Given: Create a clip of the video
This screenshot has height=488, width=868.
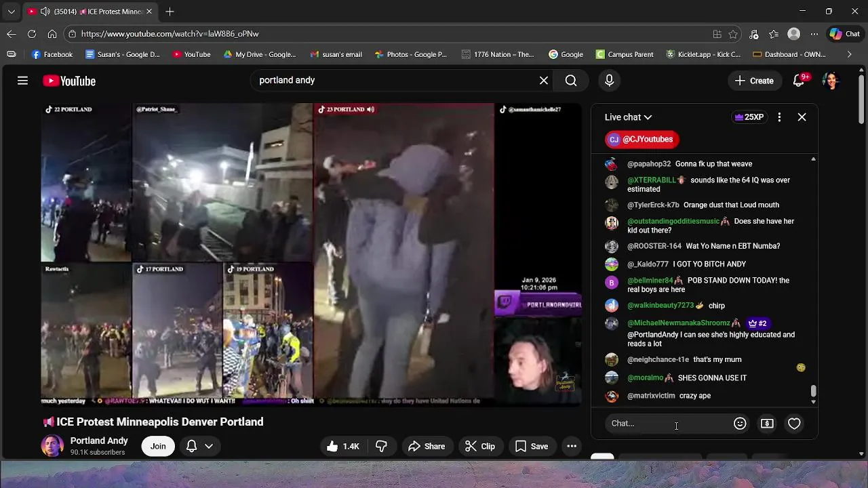Looking at the screenshot, I should tap(480, 446).
